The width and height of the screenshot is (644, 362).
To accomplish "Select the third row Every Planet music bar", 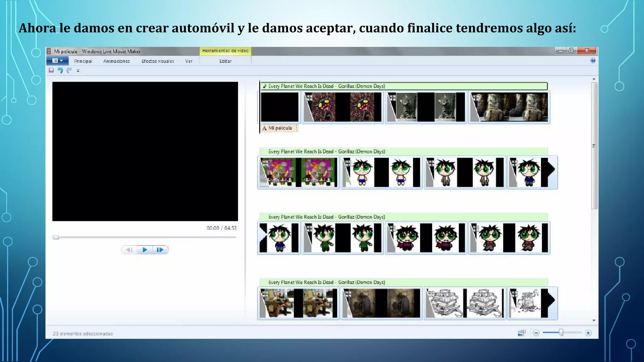I will pyautogui.click(x=404, y=217).
